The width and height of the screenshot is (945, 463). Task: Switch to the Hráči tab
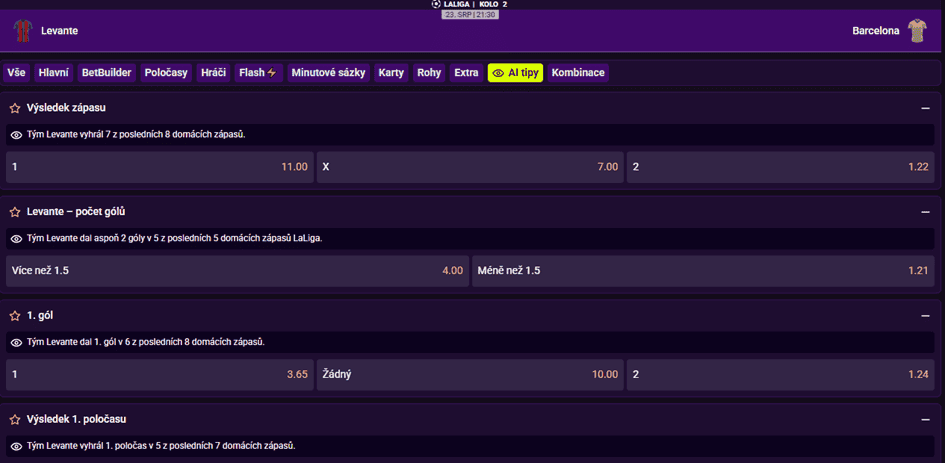pyautogui.click(x=213, y=73)
